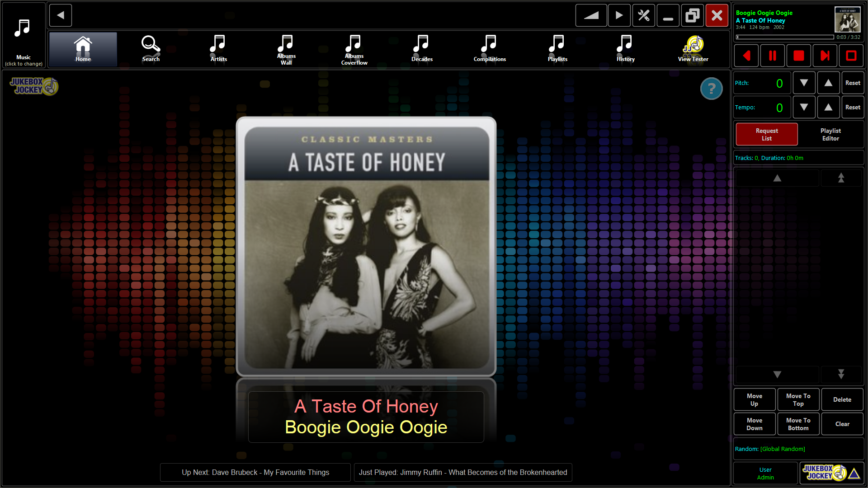Viewport: 868px width, 488px height.
Task: Click the Request List button
Action: click(767, 134)
